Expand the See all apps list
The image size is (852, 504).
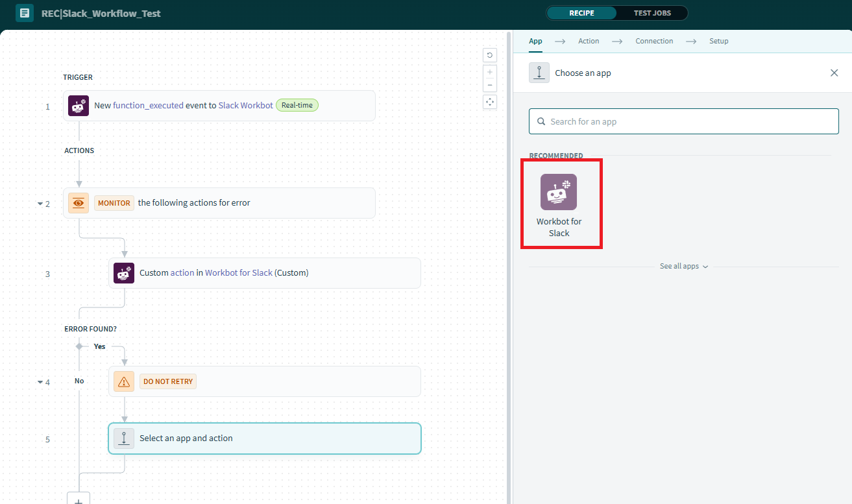pos(684,267)
